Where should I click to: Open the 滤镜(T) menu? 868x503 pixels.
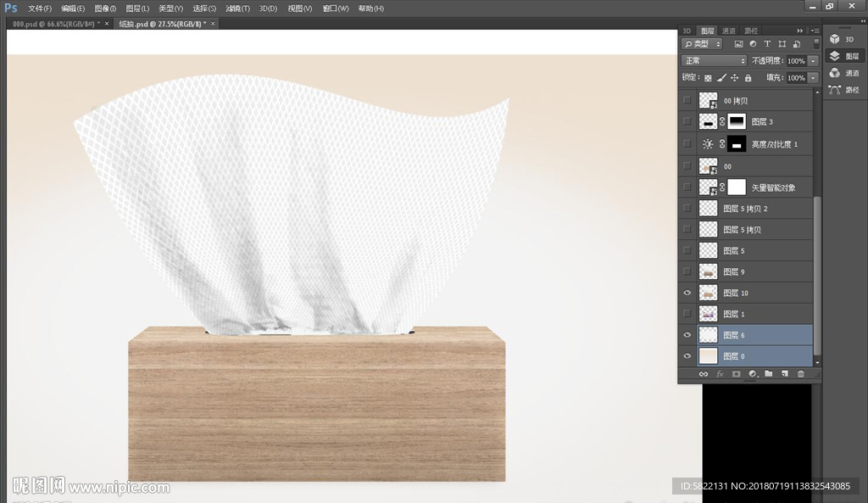pyautogui.click(x=237, y=8)
